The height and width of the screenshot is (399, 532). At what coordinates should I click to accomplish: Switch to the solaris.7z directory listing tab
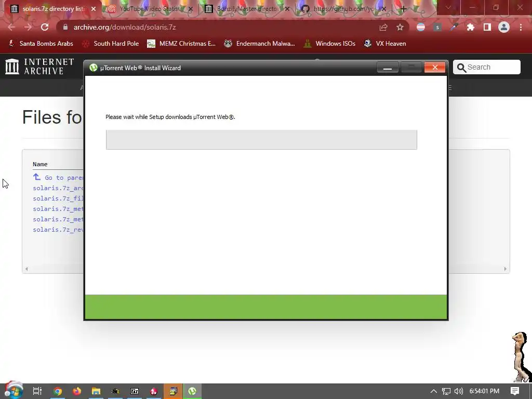[54, 9]
